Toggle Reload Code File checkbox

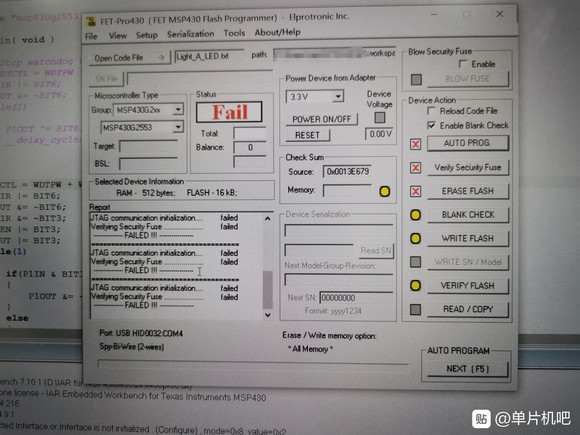tap(431, 111)
